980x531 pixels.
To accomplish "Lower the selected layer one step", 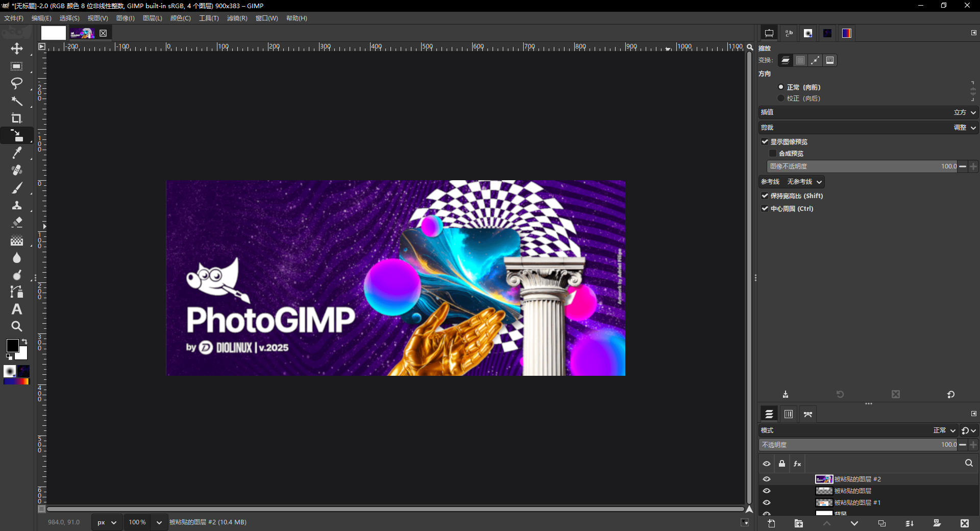I will click(x=854, y=523).
